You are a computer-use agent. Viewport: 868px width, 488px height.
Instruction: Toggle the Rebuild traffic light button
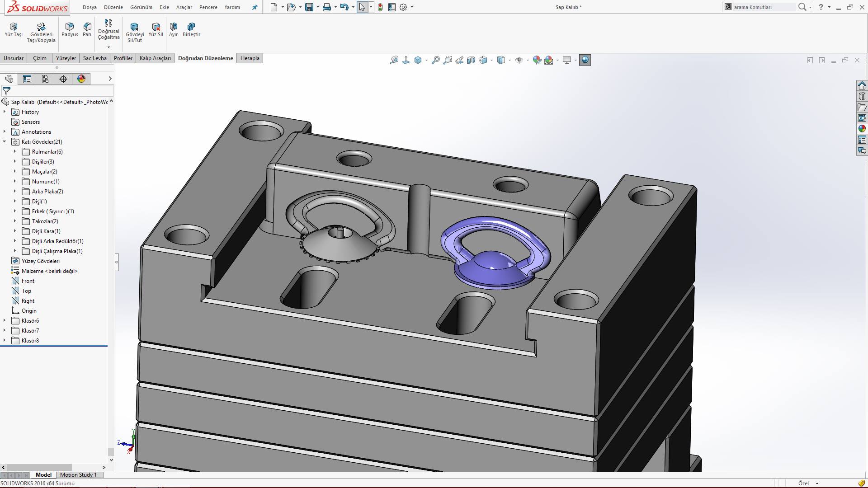click(x=380, y=7)
